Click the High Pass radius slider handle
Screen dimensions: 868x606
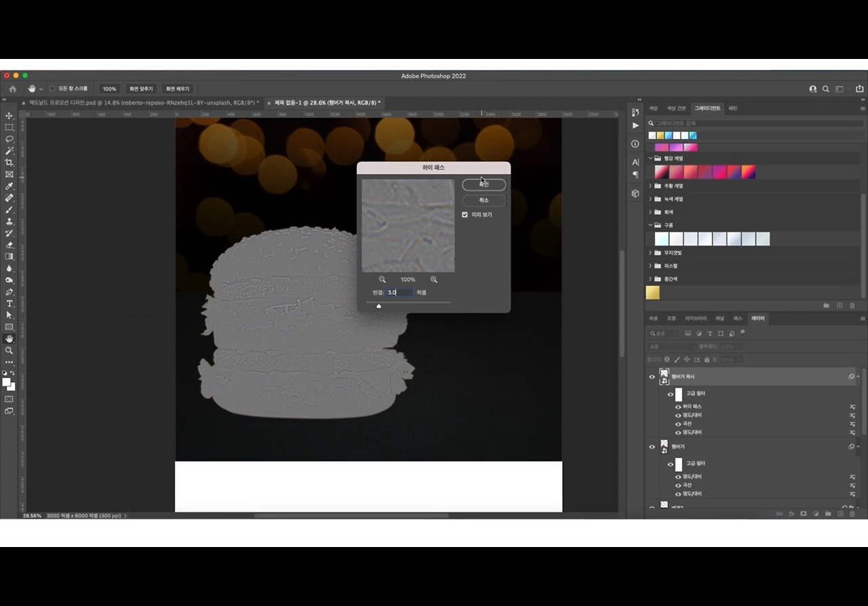tap(378, 306)
